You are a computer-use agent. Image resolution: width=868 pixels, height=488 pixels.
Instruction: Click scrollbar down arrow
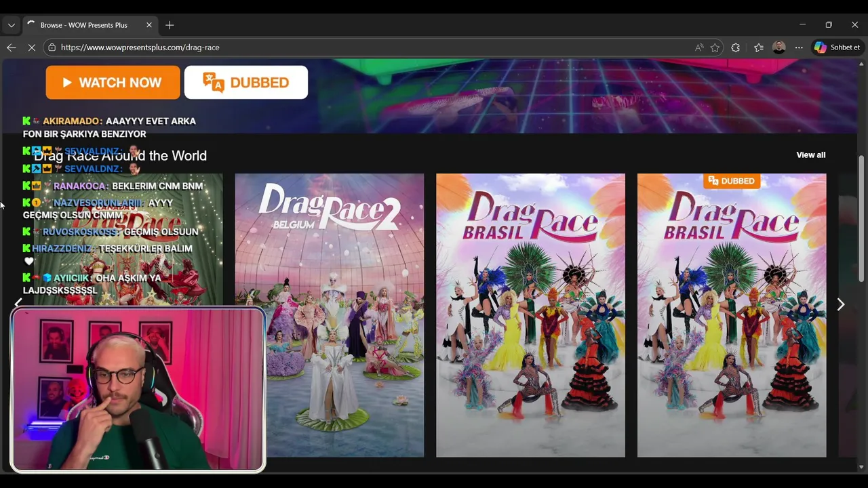861,466
